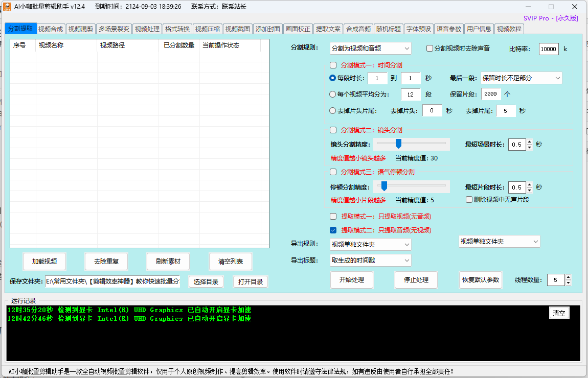This screenshot has width=588, height=378.
Task: Select the 每段时长 radio button
Action: click(332, 78)
